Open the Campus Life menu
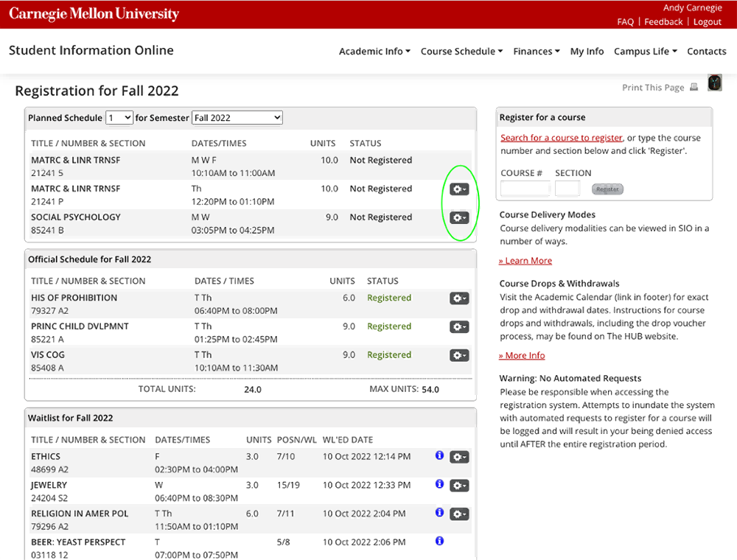The height and width of the screenshot is (560, 737). pos(646,51)
